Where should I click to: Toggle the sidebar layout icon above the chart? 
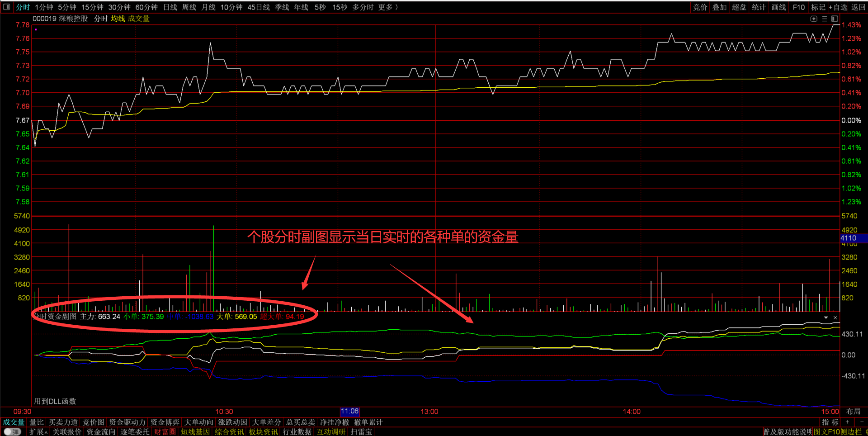835,19
